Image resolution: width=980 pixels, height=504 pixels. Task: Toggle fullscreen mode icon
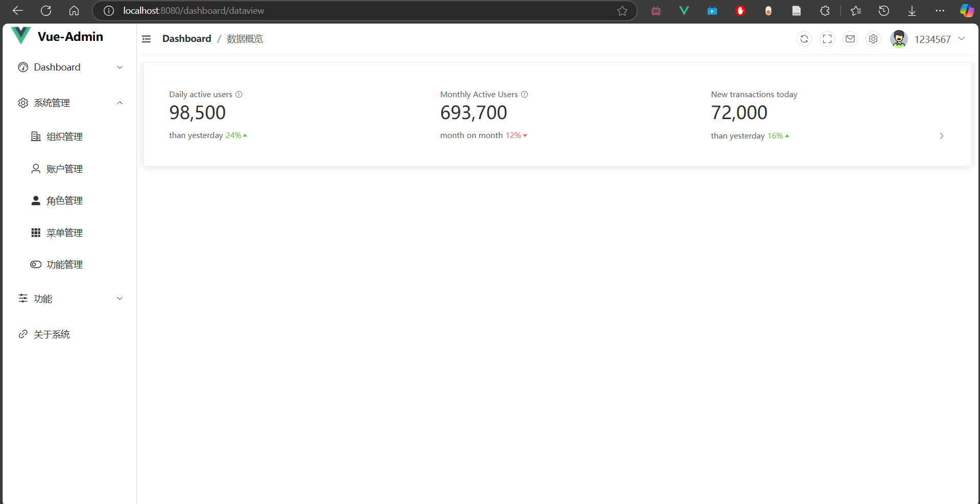point(827,39)
